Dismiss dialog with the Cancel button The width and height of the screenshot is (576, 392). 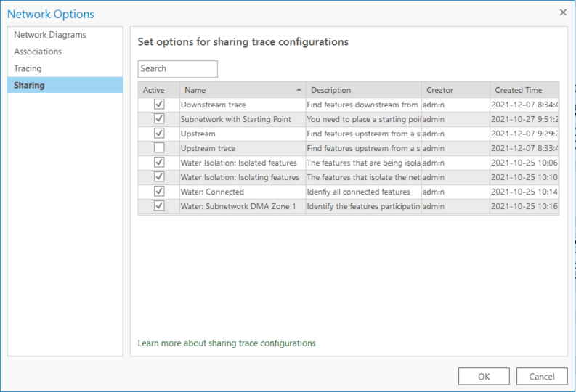point(542,377)
